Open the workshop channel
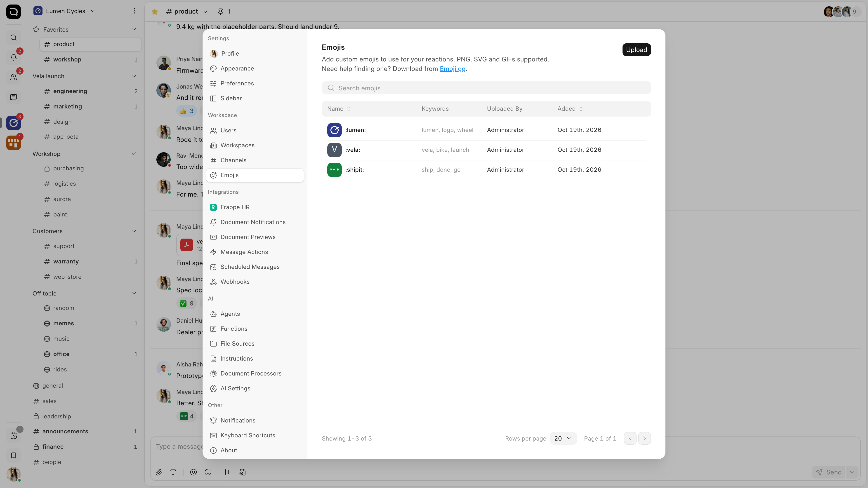The height and width of the screenshot is (488, 868). [90, 60]
